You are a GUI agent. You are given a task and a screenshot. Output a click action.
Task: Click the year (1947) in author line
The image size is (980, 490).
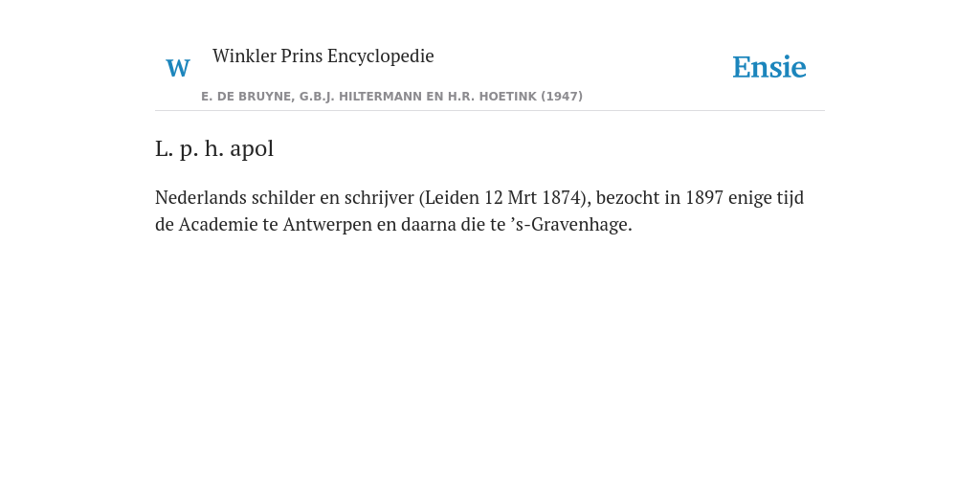[562, 97]
